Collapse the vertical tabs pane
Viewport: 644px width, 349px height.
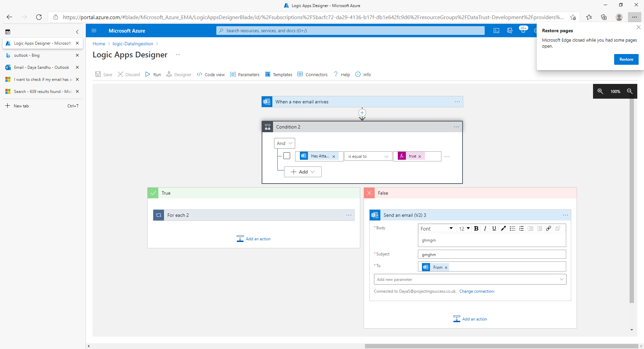point(77,32)
